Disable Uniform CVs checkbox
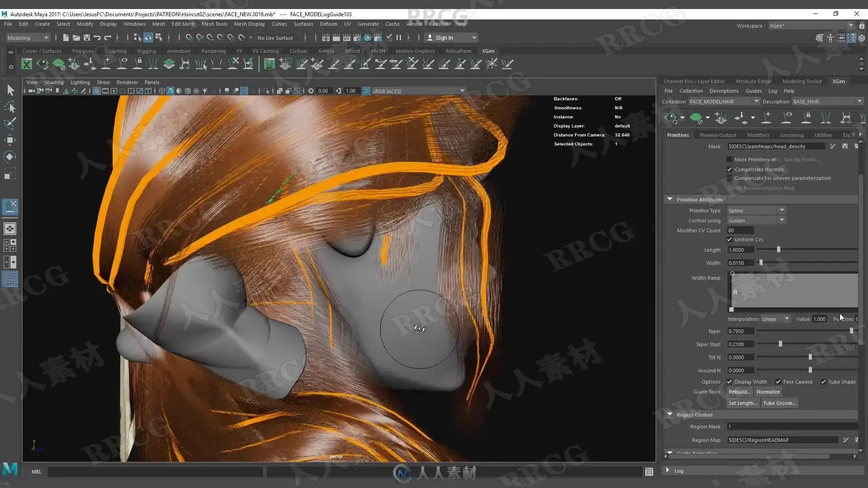This screenshot has height=488, width=868. click(x=729, y=239)
